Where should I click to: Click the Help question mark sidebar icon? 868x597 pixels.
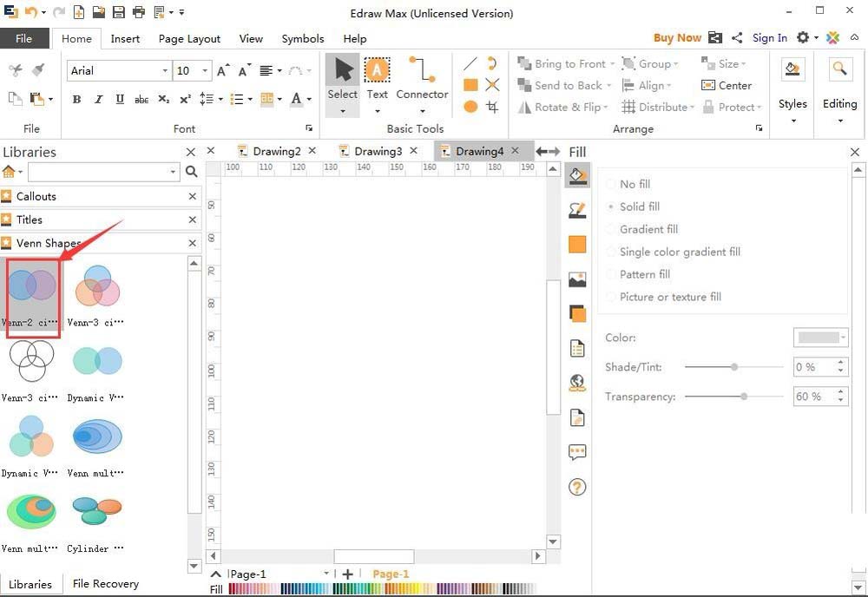[x=577, y=488]
